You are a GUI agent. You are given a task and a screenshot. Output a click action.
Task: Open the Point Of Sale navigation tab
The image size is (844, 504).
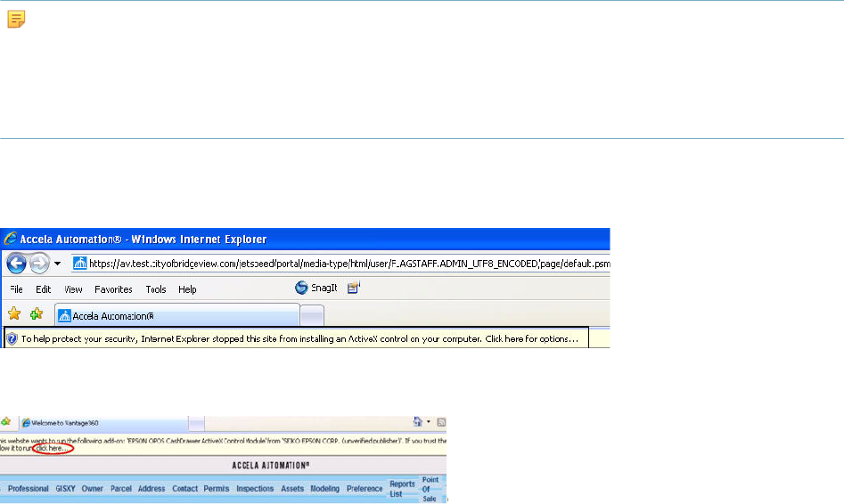430,489
